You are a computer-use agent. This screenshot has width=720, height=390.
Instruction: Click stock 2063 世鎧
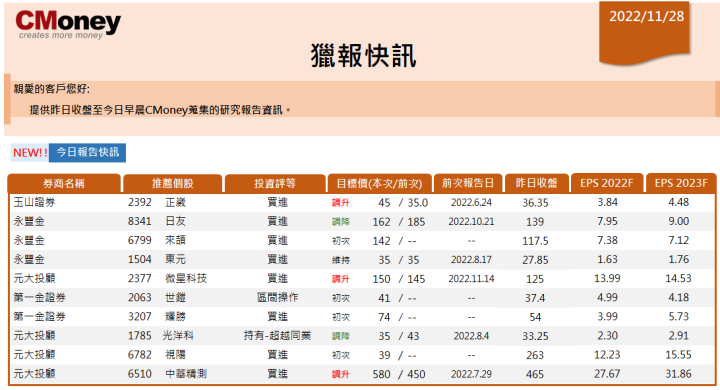[157, 298]
